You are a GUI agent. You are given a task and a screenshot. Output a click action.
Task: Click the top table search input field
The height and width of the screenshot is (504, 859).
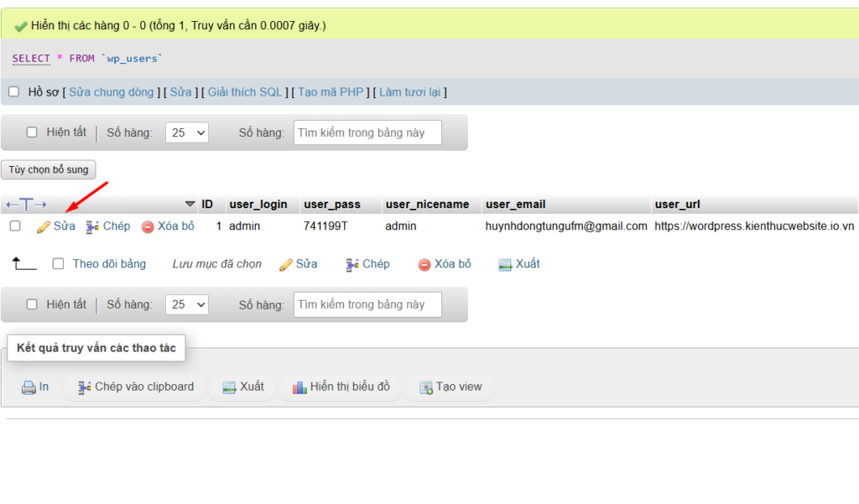pos(367,132)
